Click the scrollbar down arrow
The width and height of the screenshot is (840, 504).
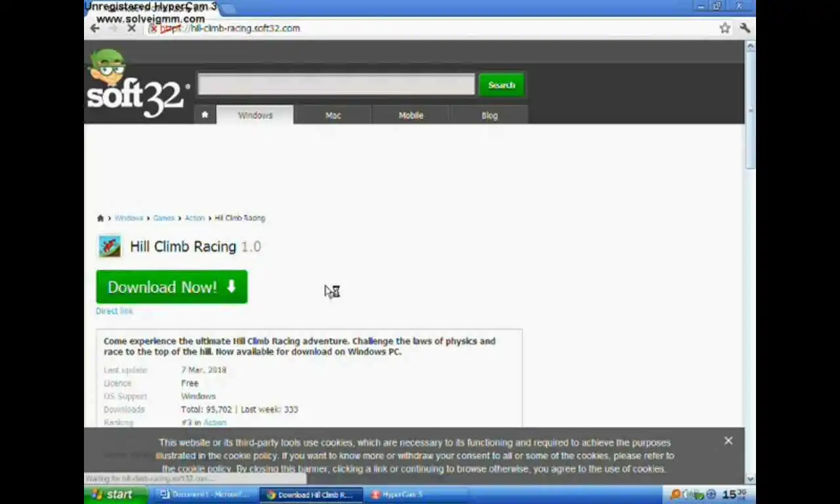click(x=751, y=479)
